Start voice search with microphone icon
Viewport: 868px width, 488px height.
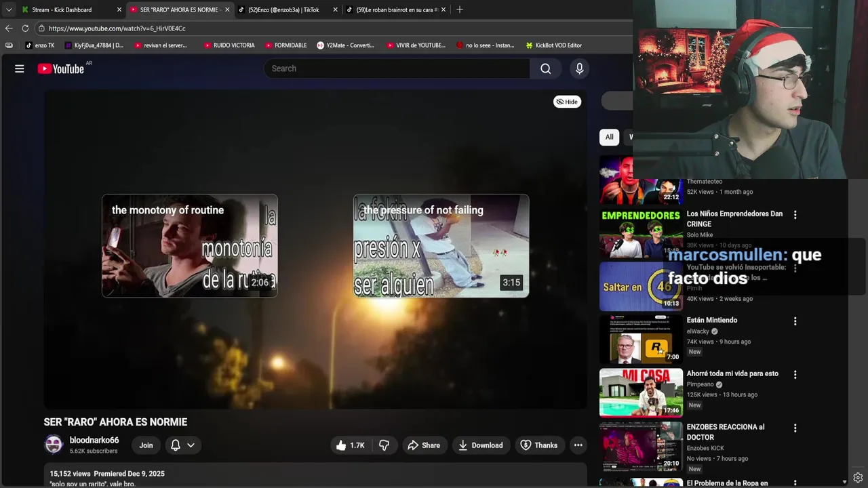(579, 68)
